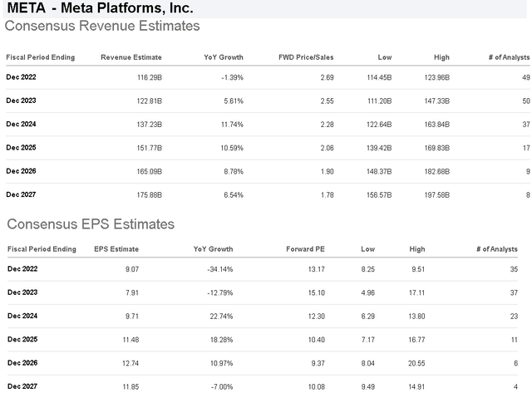Sort by the EPS Estimate column header
532x393 pixels.
116,248
